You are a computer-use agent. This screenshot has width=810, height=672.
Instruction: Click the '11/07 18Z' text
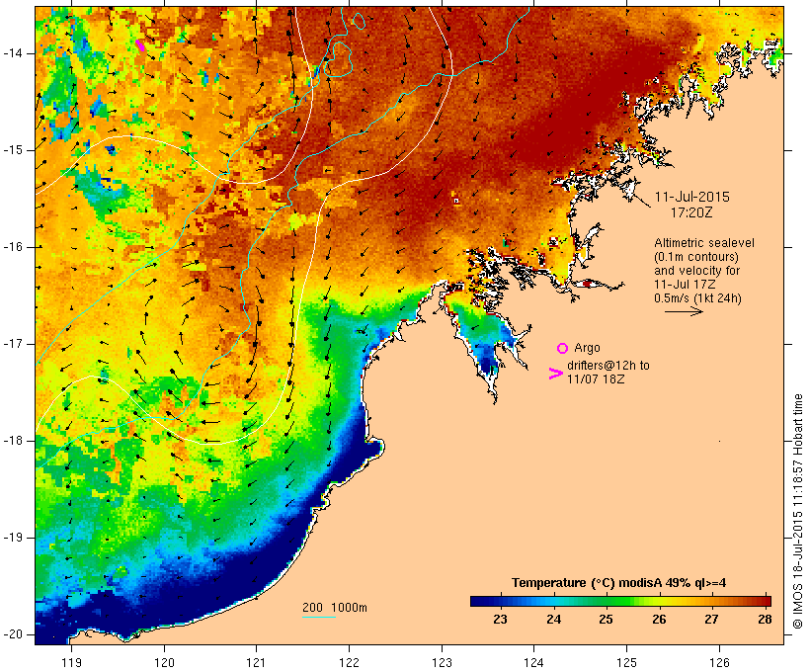tap(596, 379)
